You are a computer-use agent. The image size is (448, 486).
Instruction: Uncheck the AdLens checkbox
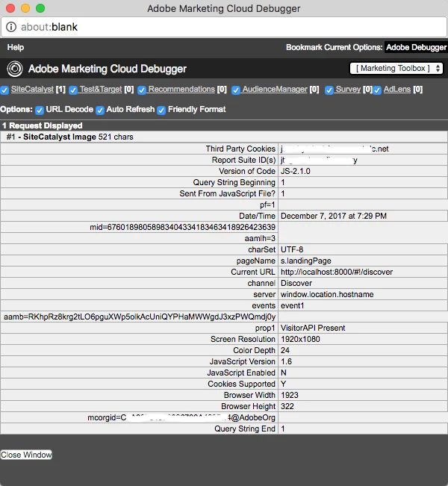(x=377, y=90)
